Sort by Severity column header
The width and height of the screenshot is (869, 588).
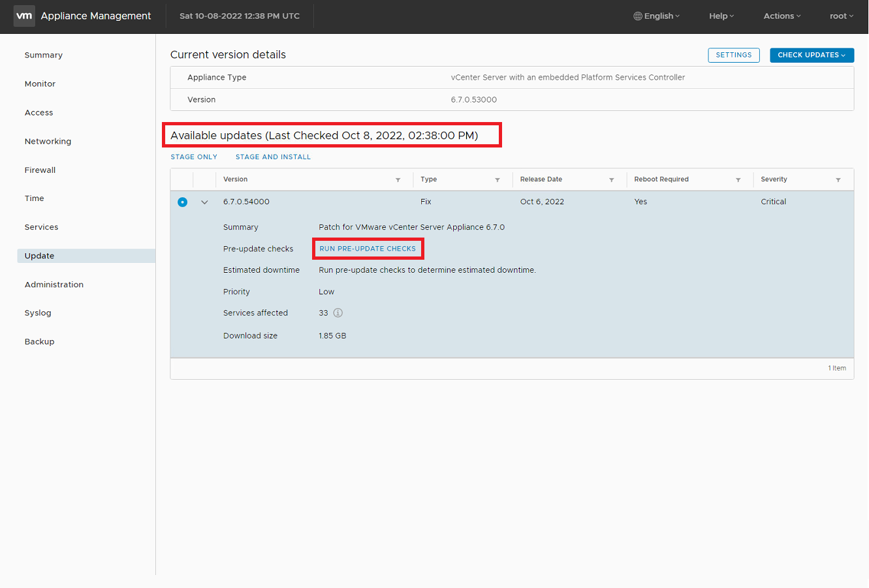tap(774, 179)
